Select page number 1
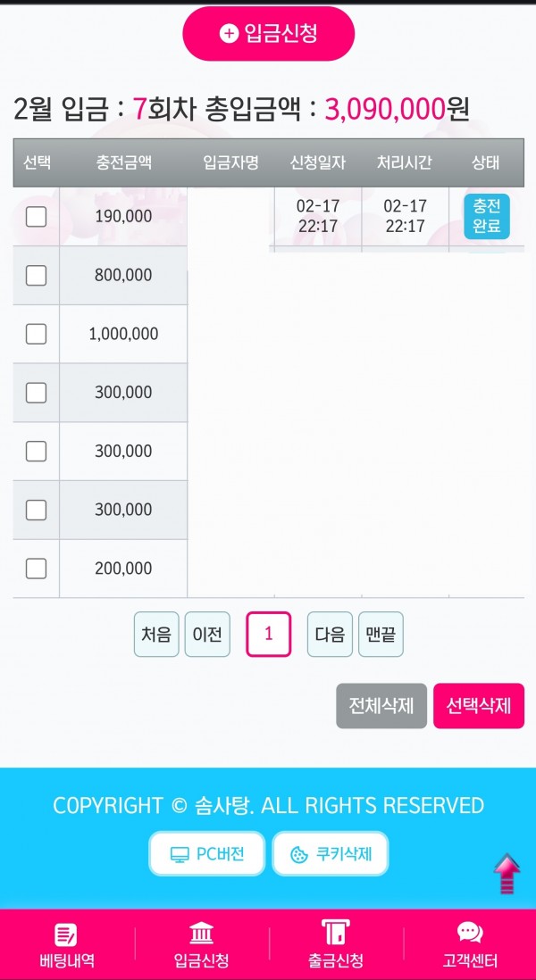Screen dimensions: 536x980 (268, 635)
